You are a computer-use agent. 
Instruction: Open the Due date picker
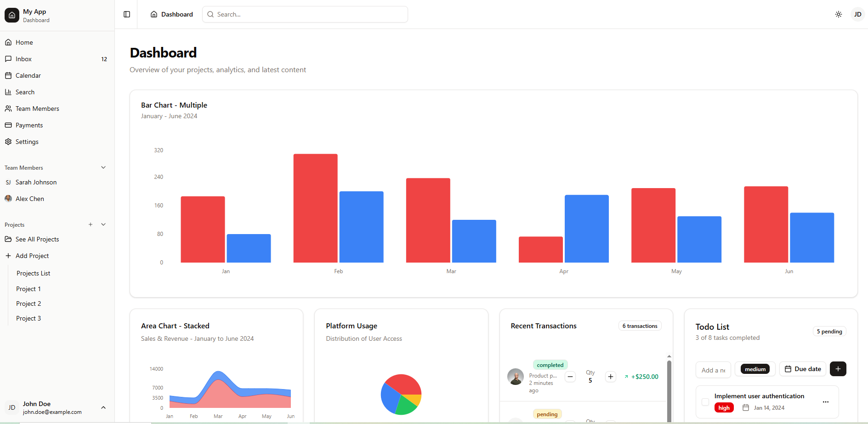tap(803, 369)
